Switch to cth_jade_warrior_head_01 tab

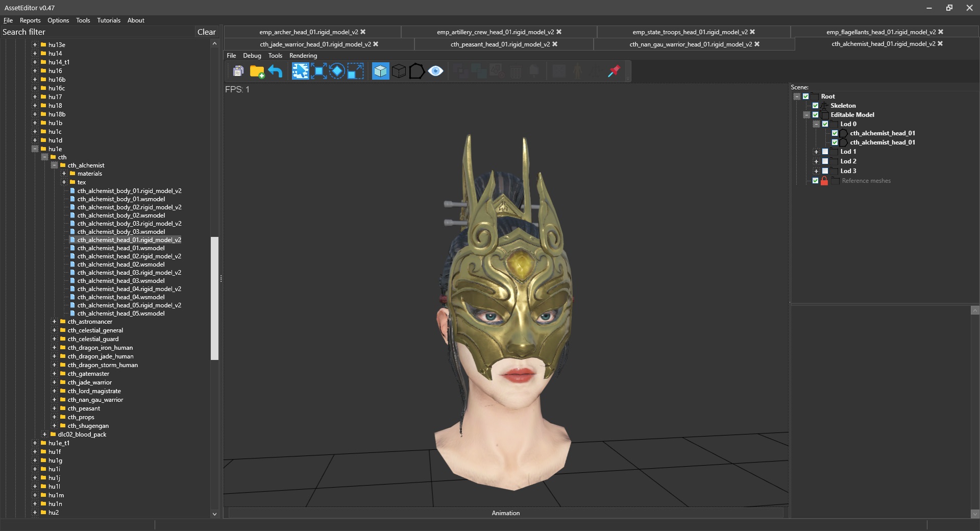(315, 44)
